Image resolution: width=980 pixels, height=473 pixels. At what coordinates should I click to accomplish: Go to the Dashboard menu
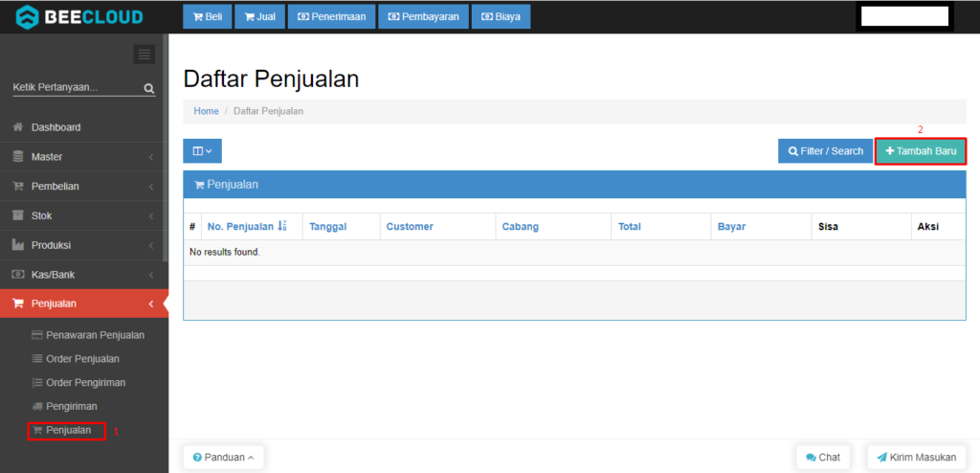click(84, 127)
